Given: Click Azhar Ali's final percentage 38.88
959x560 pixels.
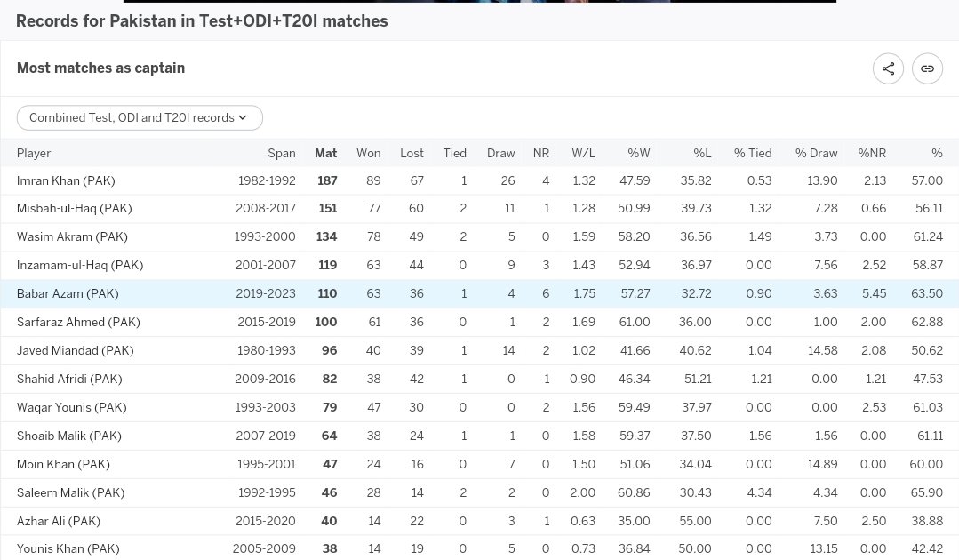Looking at the screenshot, I should coord(927,522).
